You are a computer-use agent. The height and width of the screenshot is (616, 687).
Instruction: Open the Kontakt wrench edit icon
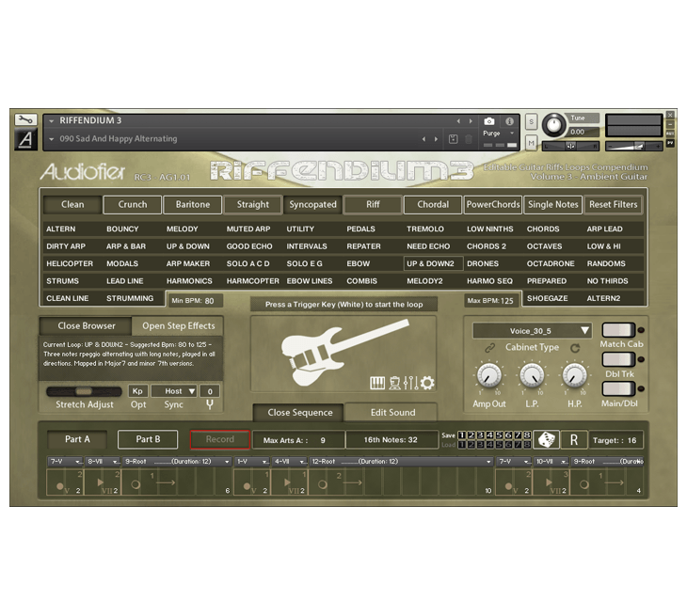(25, 119)
